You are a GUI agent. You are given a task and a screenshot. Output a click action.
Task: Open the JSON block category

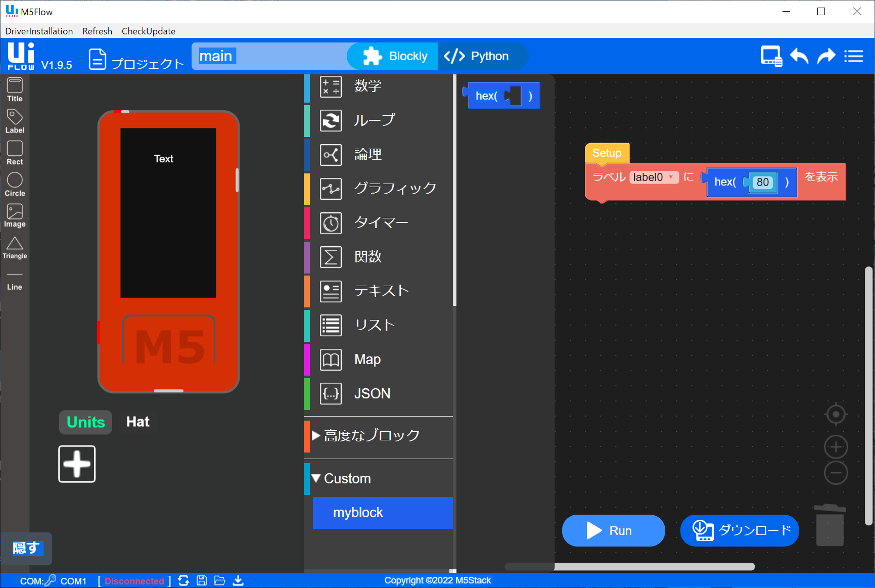378,394
